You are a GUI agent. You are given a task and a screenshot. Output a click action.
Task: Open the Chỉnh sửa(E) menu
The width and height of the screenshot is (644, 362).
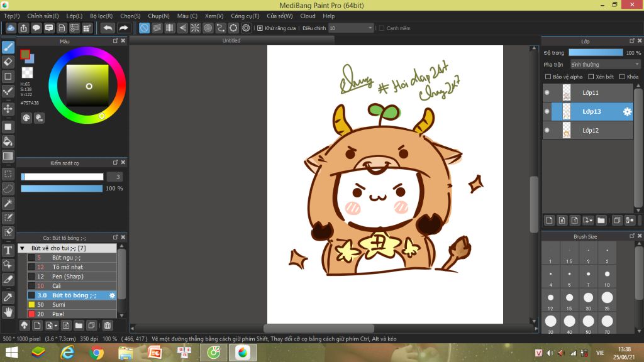click(43, 16)
